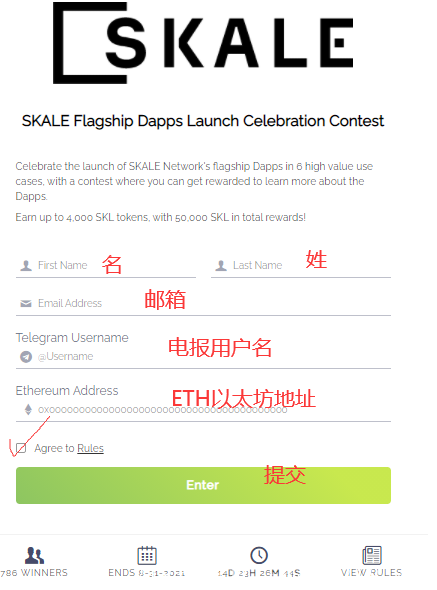This screenshot has width=437, height=590.
Task: Select the 786 WINNERS tab label
Action: point(34,573)
